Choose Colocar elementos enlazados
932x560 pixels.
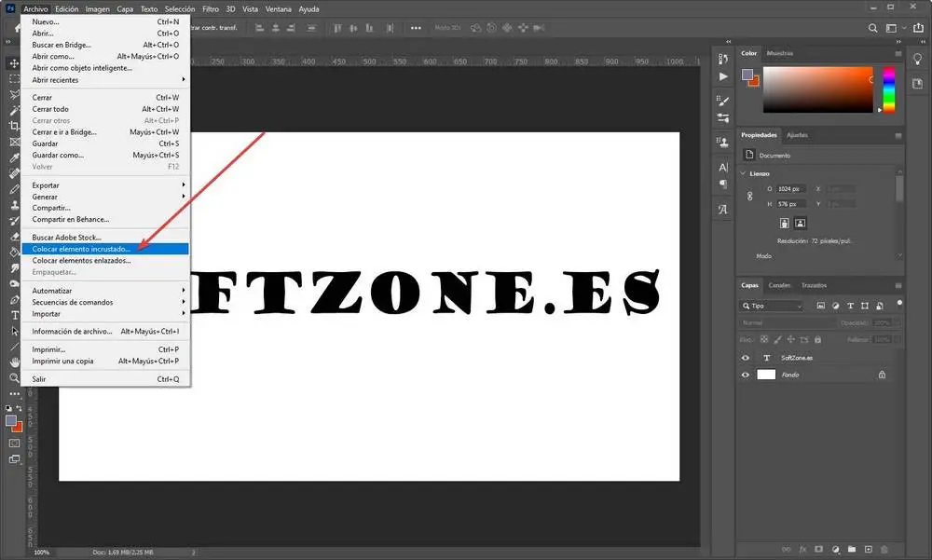tap(105, 260)
